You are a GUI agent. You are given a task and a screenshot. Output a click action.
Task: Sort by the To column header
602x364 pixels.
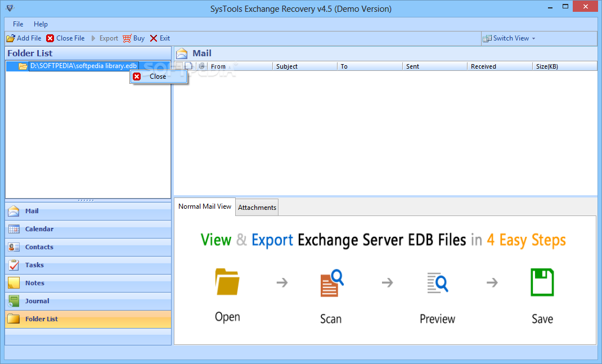(x=370, y=66)
